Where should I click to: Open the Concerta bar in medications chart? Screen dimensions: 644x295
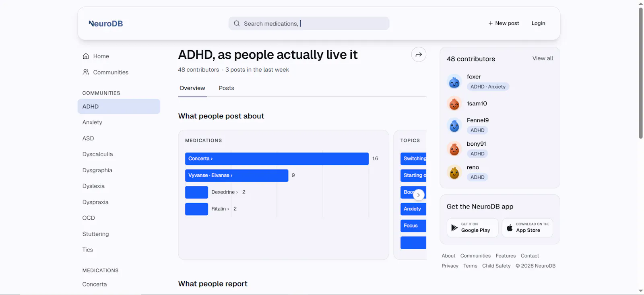[x=277, y=159]
